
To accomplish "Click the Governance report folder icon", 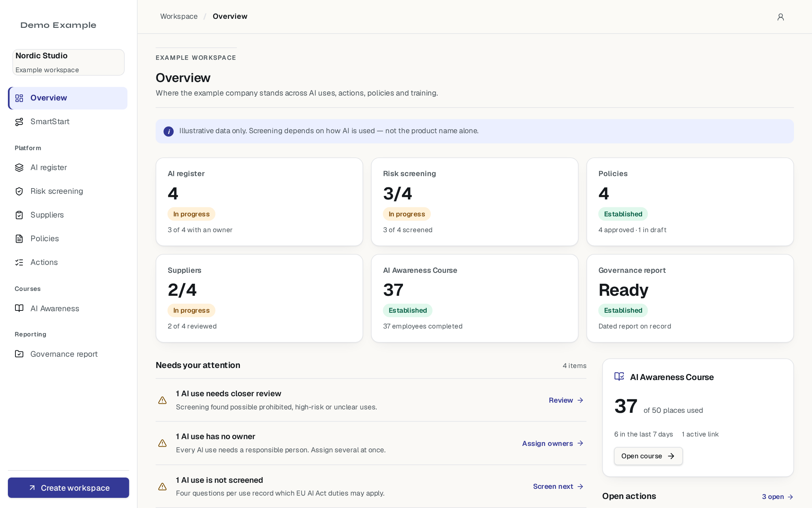I will [19, 354].
